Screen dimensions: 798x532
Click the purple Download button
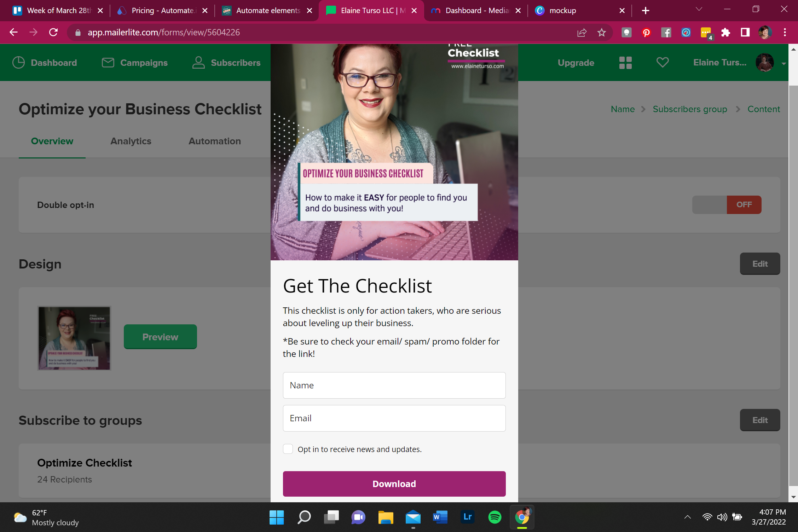point(394,484)
